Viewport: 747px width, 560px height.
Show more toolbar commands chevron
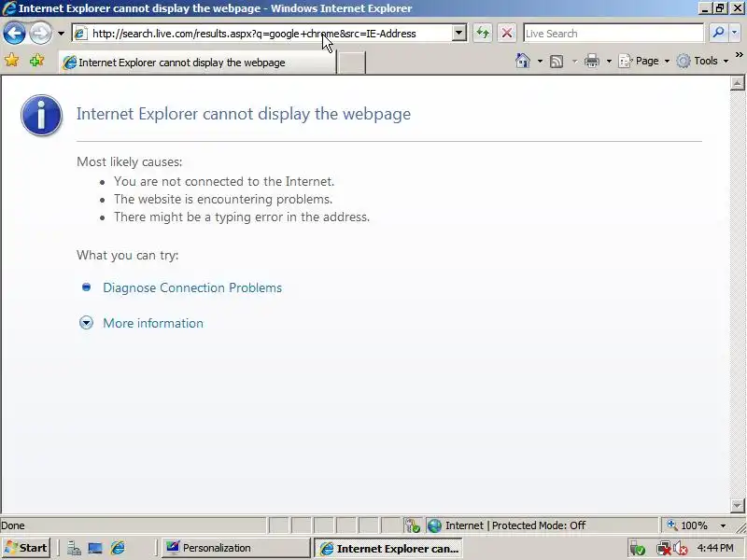click(x=739, y=55)
